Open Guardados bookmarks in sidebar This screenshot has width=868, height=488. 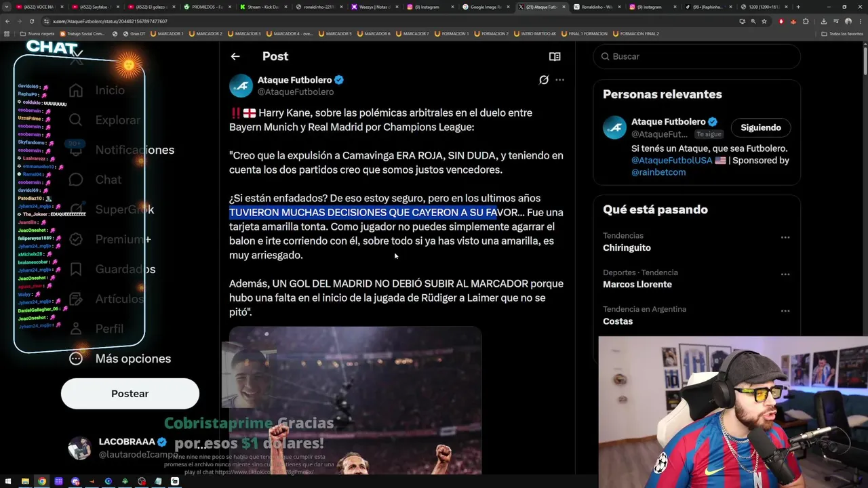(112, 269)
